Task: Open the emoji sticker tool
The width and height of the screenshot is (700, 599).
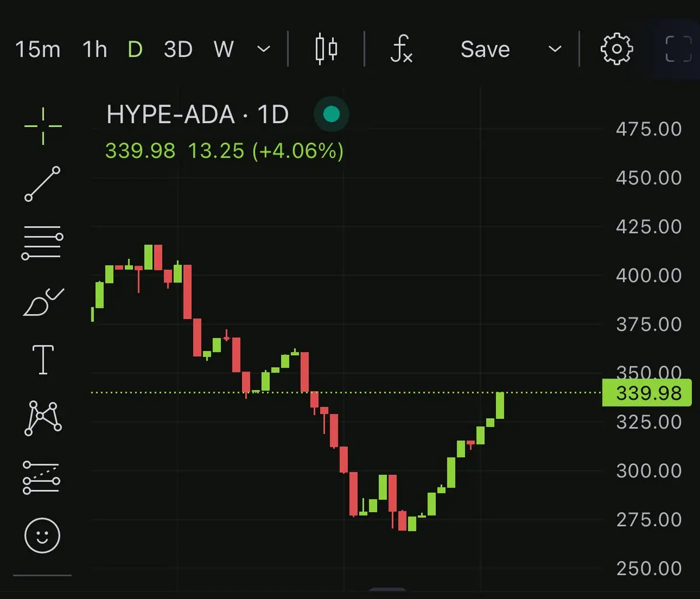Action: (43, 535)
